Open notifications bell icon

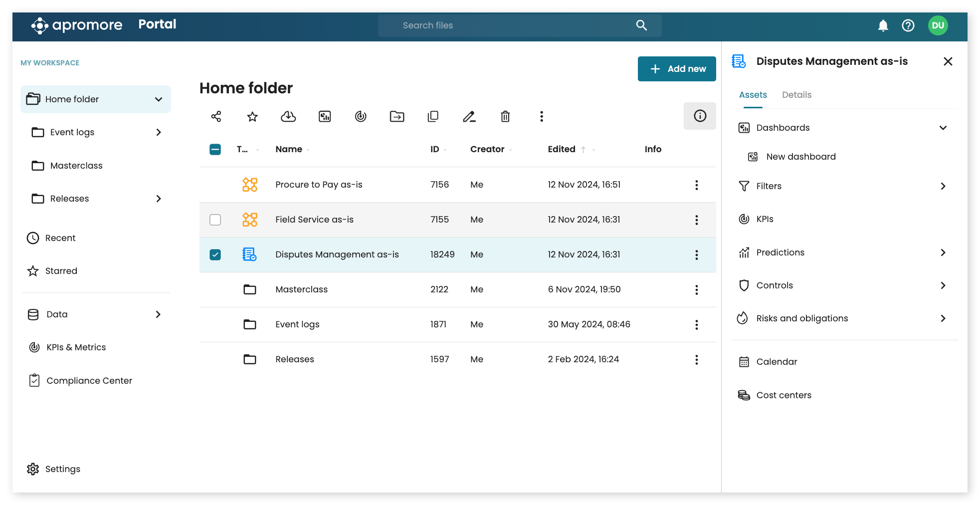pos(883,25)
